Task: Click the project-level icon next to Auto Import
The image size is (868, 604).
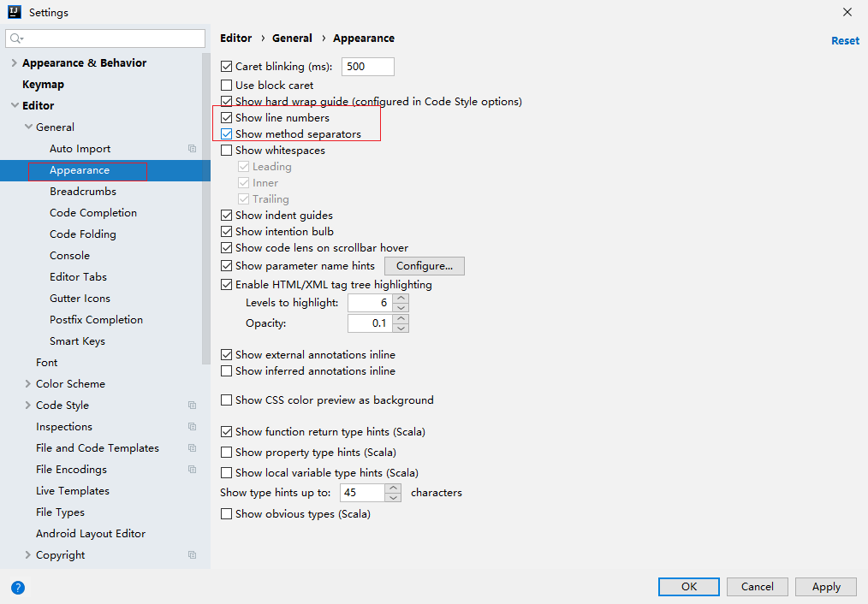Action: (192, 148)
